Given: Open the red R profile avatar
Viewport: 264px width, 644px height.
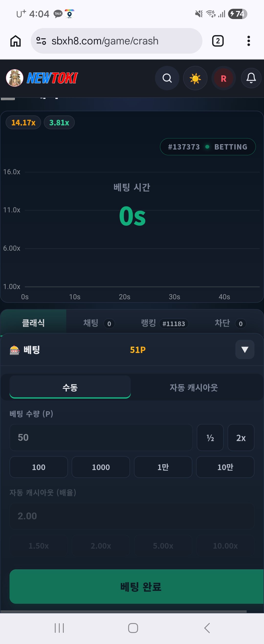Looking at the screenshot, I should pyautogui.click(x=223, y=78).
